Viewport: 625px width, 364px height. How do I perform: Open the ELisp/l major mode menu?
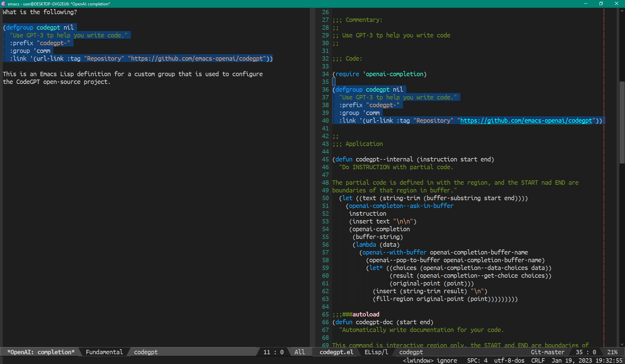376,352
